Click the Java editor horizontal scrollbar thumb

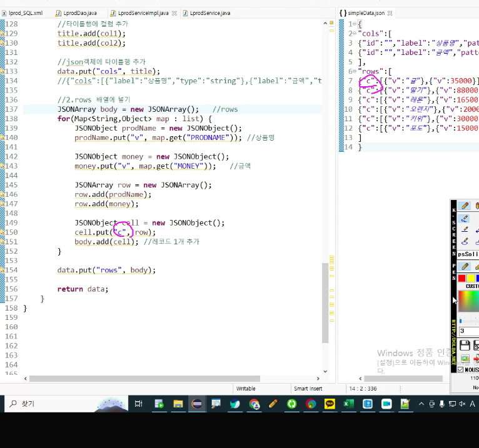145,379
